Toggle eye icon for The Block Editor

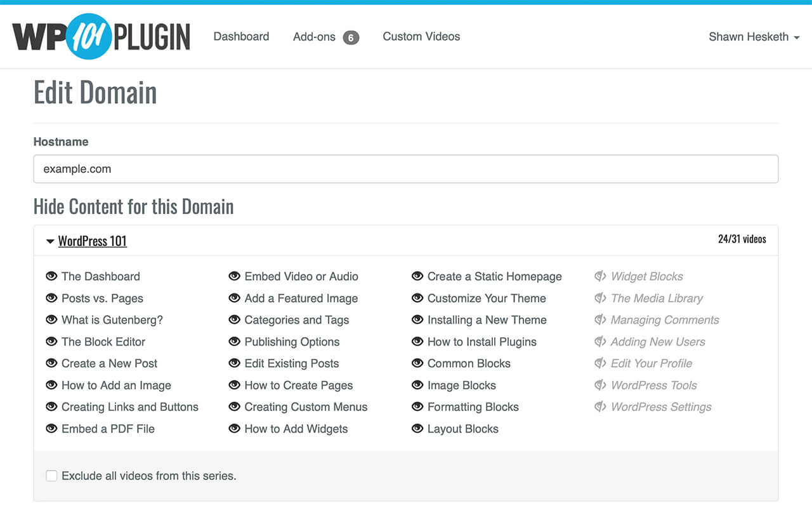point(51,342)
